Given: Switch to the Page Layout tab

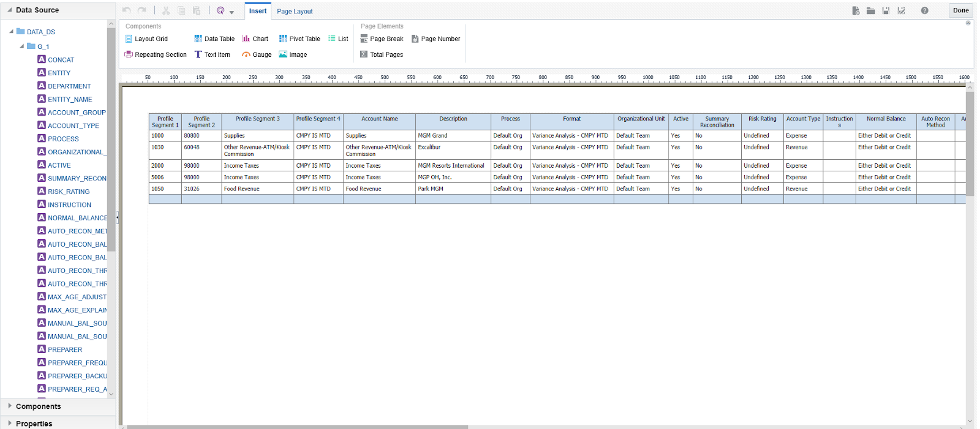Looking at the screenshot, I should click(295, 11).
